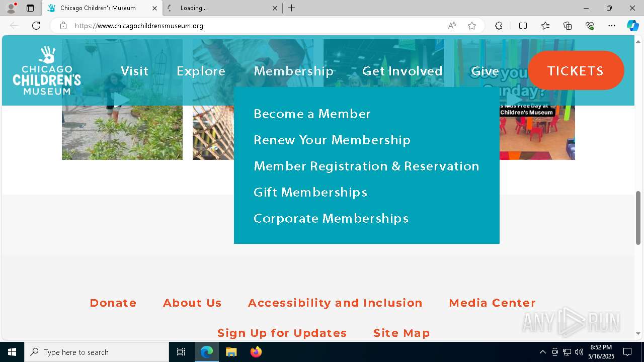Open the rope climbing structure thumbnail
644x362 pixels.
213,132
